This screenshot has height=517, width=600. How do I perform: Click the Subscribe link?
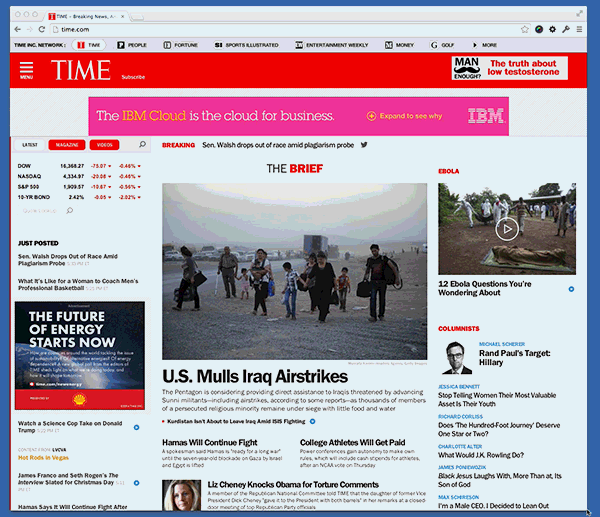coord(133,77)
